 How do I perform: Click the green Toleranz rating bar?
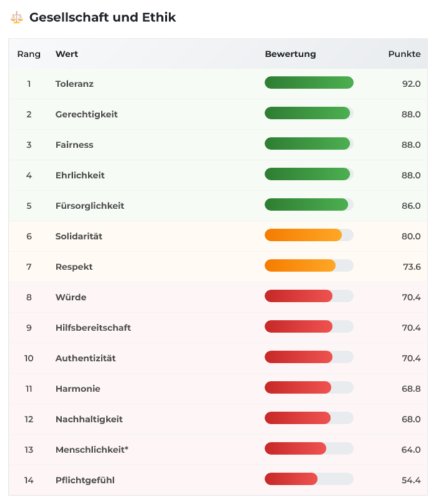point(309,83)
